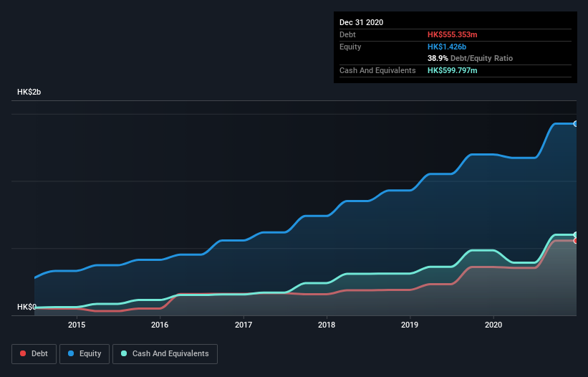Click the Dec 31 2020 tooltip date

[x=361, y=22]
